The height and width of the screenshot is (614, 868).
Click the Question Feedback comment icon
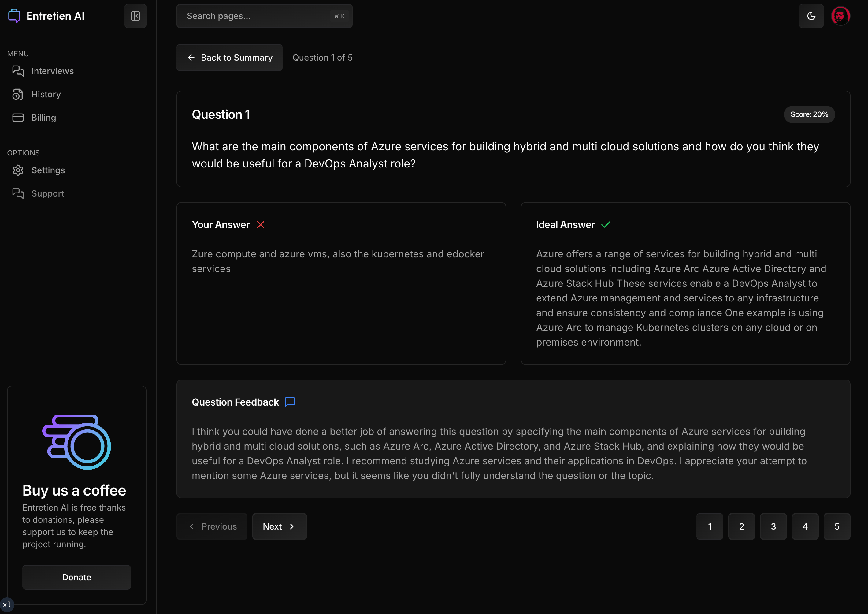(x=290, y=402)
